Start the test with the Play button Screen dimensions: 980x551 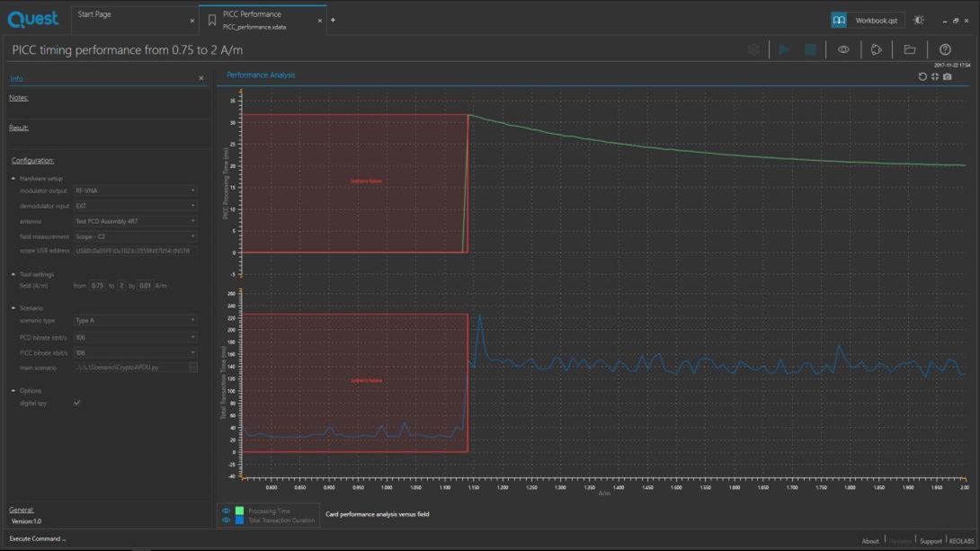click(784, 50)
